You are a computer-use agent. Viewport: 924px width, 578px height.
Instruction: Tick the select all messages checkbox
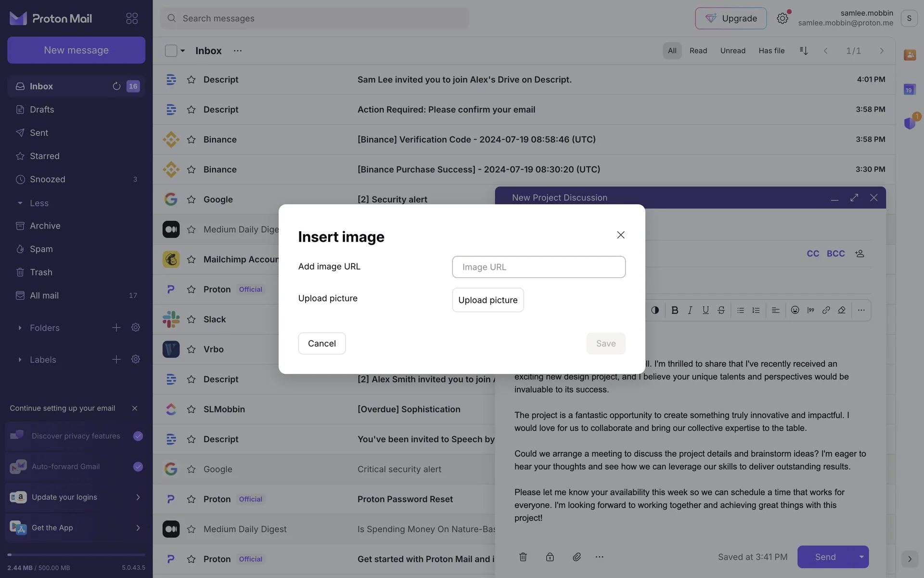pos(171,51)
